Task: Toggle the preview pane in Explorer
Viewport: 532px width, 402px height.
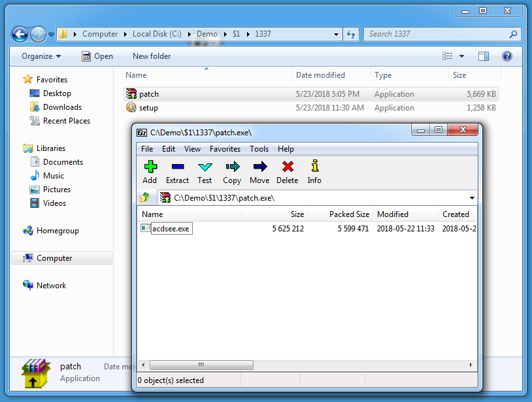Action: (484, 56)
